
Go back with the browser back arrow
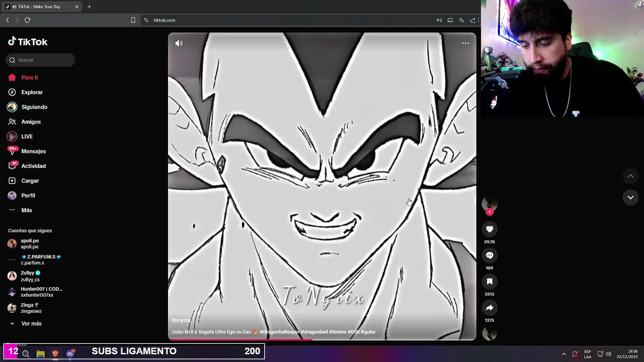7,20
